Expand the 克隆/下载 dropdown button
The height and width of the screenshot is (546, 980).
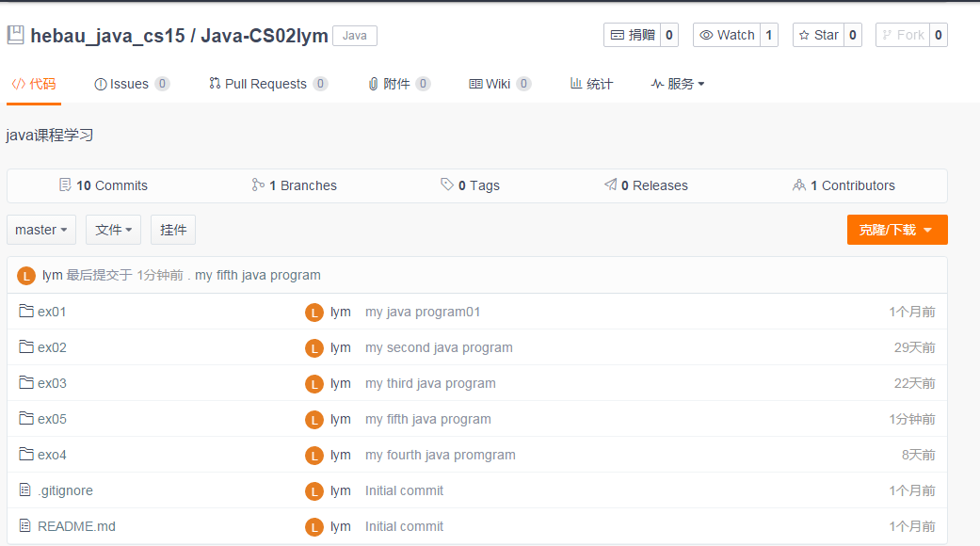coord(897,230)
